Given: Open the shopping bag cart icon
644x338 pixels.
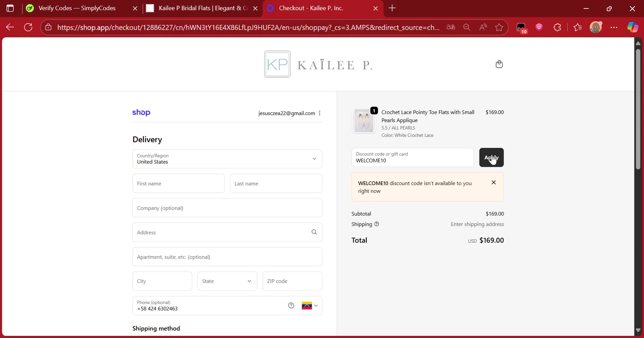Looking at the screenshot, I should point(499,64).
